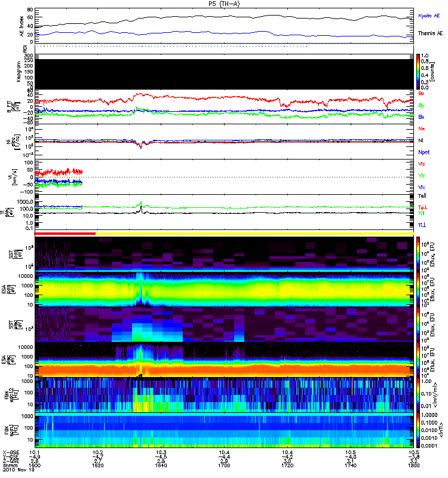
Task: Click the FBK scm nT color bar
Action: [x=418, y=431]
